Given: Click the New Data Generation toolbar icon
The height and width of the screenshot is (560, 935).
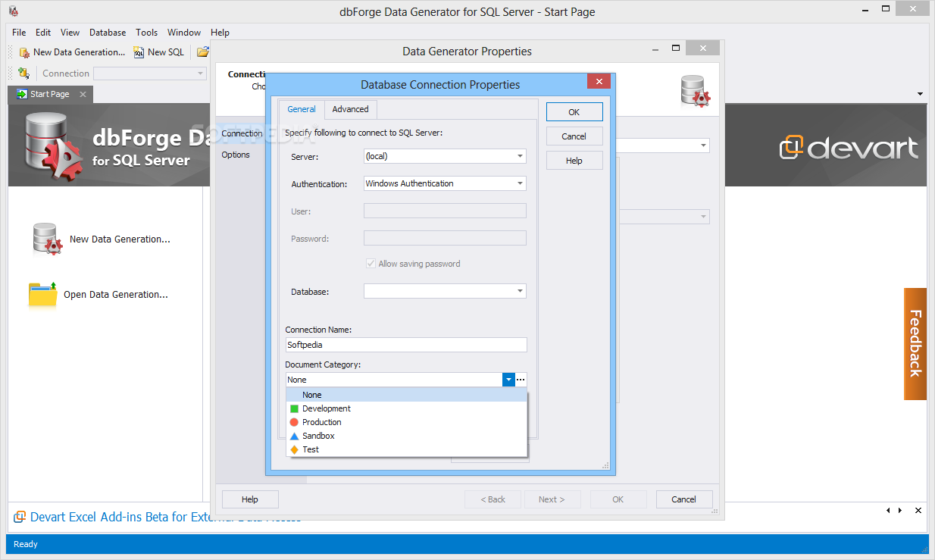Looking at the screenshot, I should (x=23, y=52).
